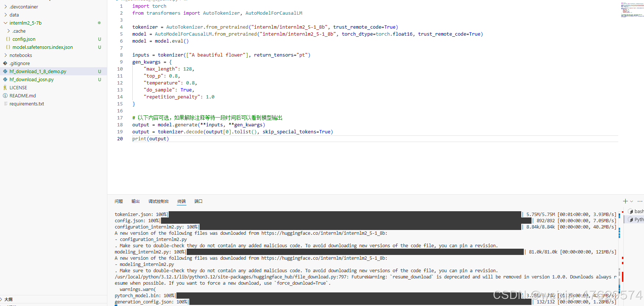Image resolution: width=644 pixels, height=306 pixels.
Task: Click the "repetition_penalty": 1.0 line
Action: [x=179, y=97]
